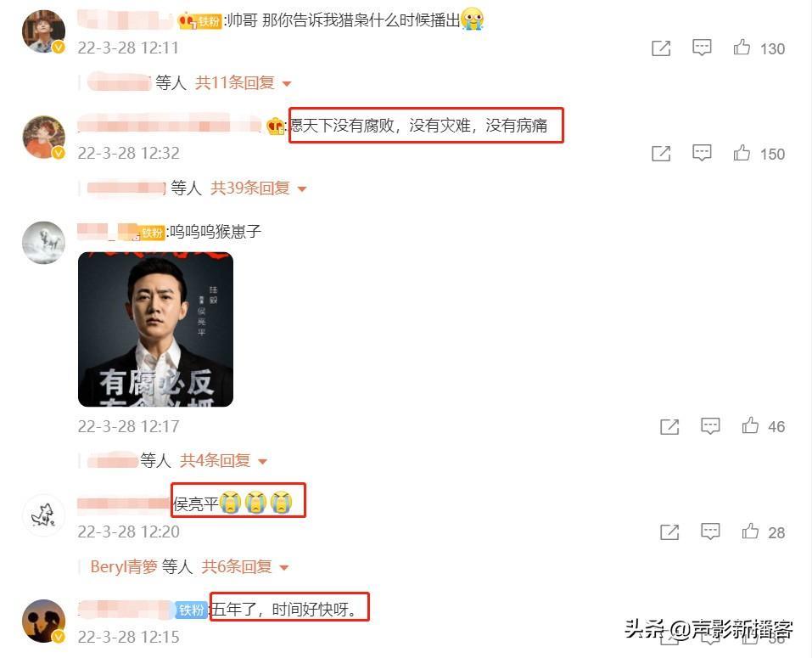Share the 愿天下没有腐败 comment
Viewport: 812px width, 658px height.
click(x=661, y=154)
